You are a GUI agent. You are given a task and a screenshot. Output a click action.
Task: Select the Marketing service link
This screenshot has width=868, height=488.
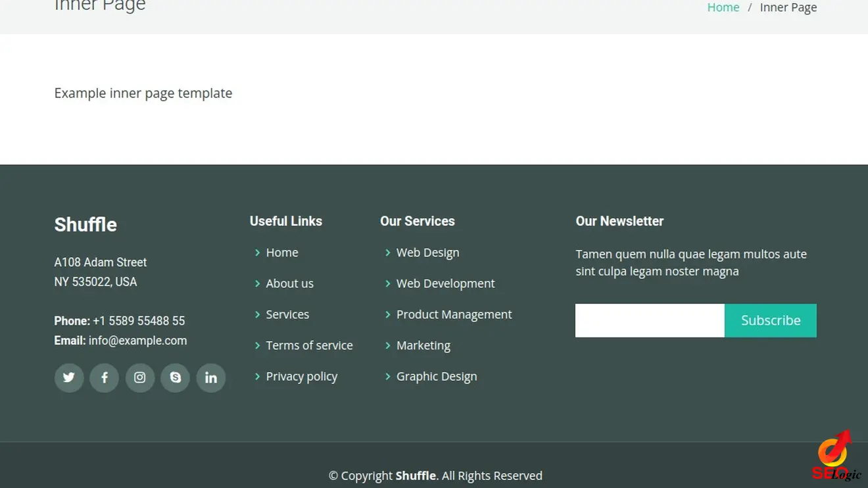click(x=423, y=345)
